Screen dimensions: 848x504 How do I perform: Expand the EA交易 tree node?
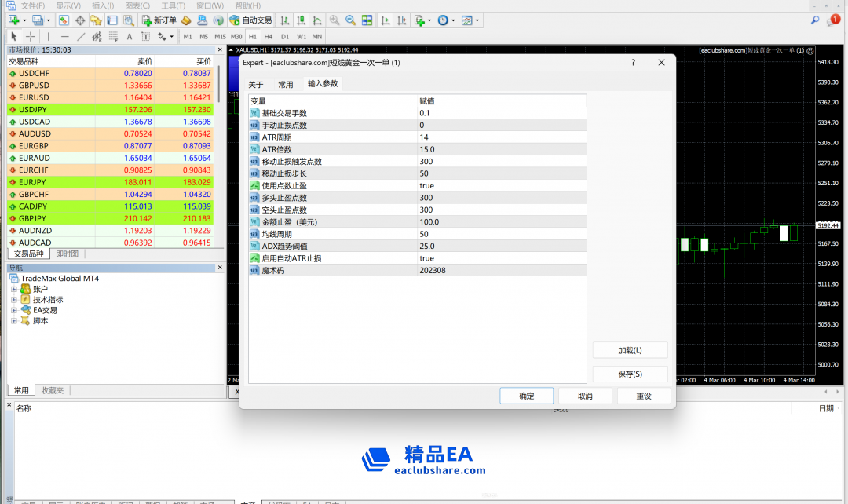click(14, 310)
